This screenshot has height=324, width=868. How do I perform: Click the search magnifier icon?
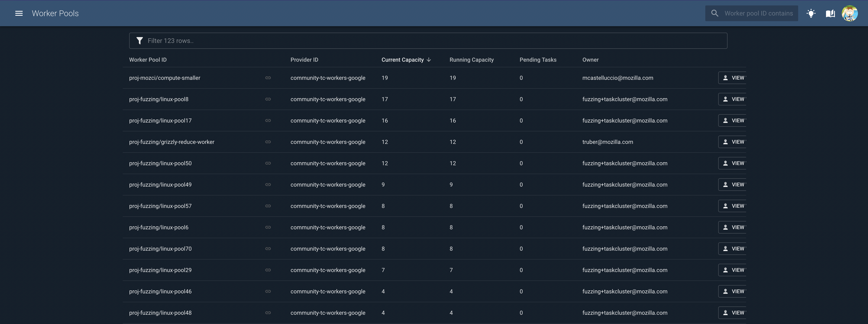pyautogui.click(x=715, y=13)
